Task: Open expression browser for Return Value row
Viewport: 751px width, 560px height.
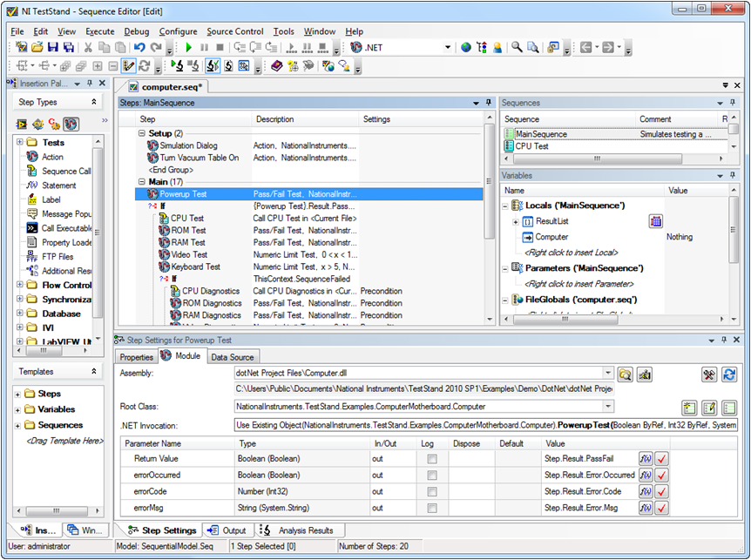Action: [646, 457]
